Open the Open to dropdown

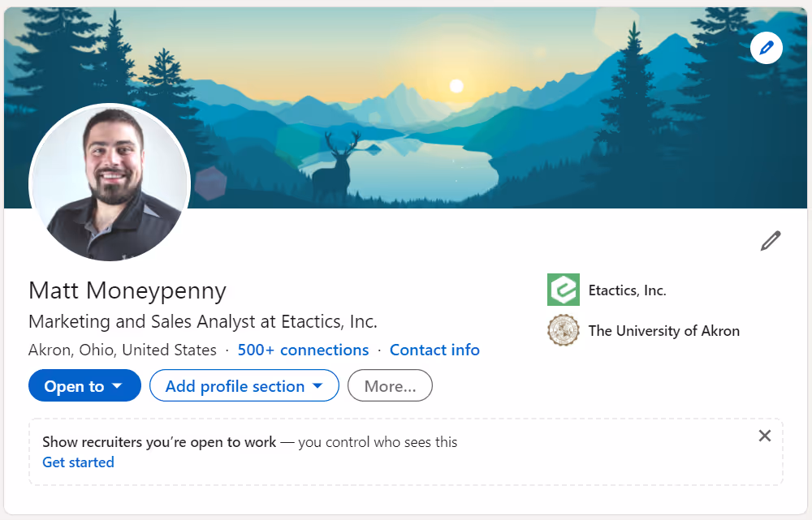click(x=84, y=385)
